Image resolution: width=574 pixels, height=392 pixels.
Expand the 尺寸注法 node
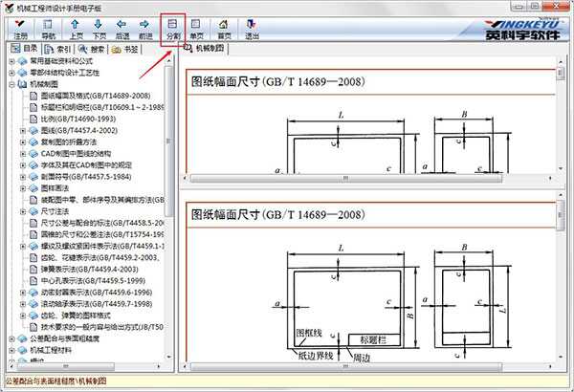[x=23, y=211]
